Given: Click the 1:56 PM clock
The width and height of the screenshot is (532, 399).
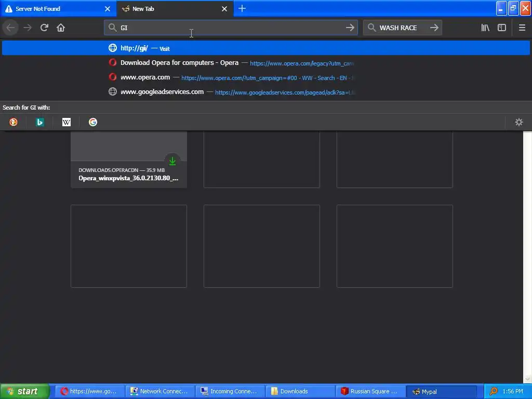Looking at the screenshot, I should pos(513,391).
